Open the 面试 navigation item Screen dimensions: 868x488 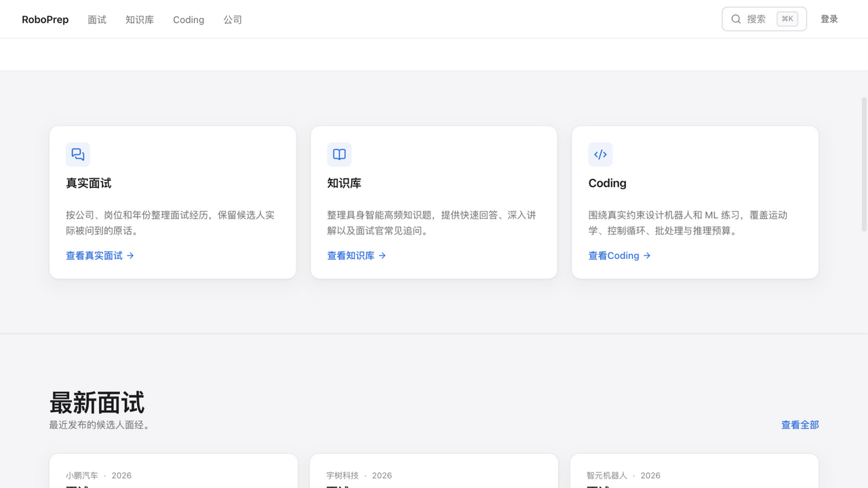tap(97, 20)
